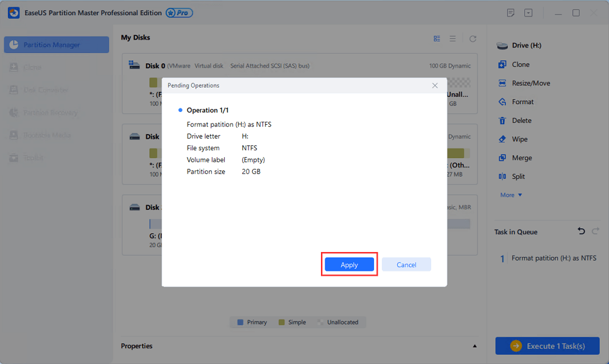Open Partition Manager in sidebar
Screen dimensions: 609x364
[x=56, y=44]
